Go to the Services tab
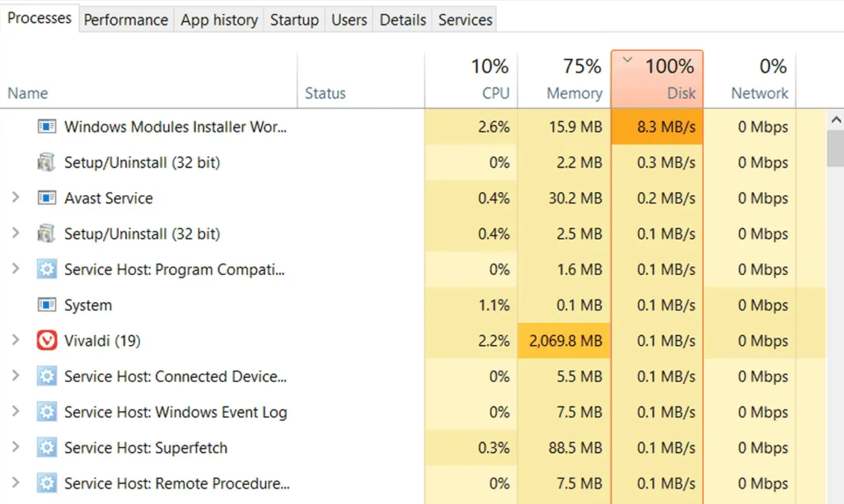 coord(465,20)
